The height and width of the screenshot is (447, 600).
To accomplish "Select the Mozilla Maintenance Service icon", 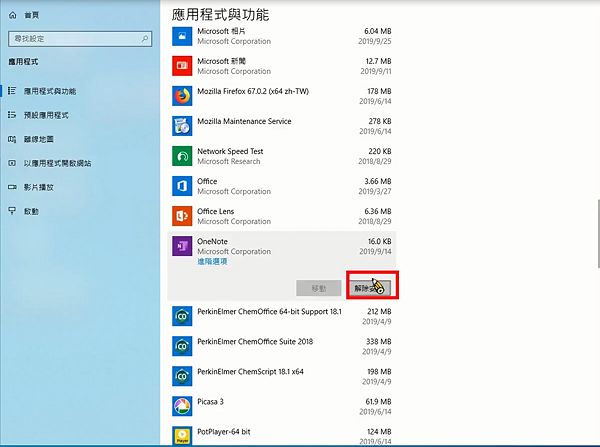I will tap(182, 126).
